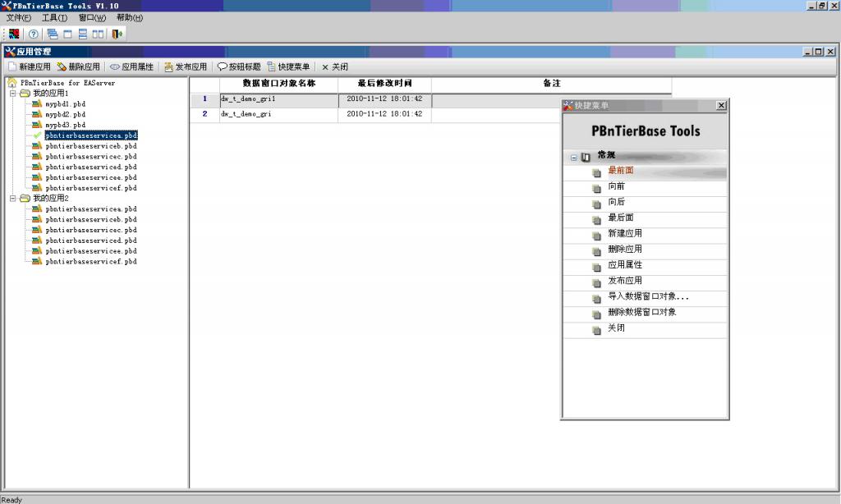Click the 最后修改时间 column header
The height and width of the screenshot is (504, 841).
point(384,84)
